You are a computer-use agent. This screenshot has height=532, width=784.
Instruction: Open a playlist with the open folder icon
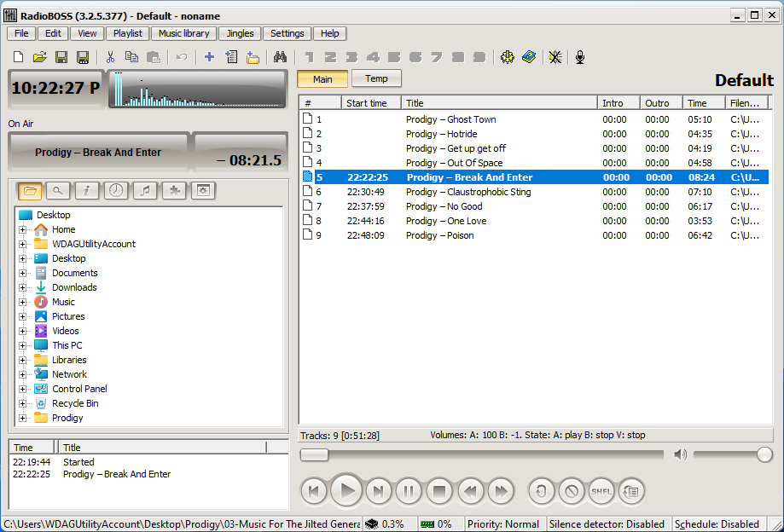coord(39,57)
